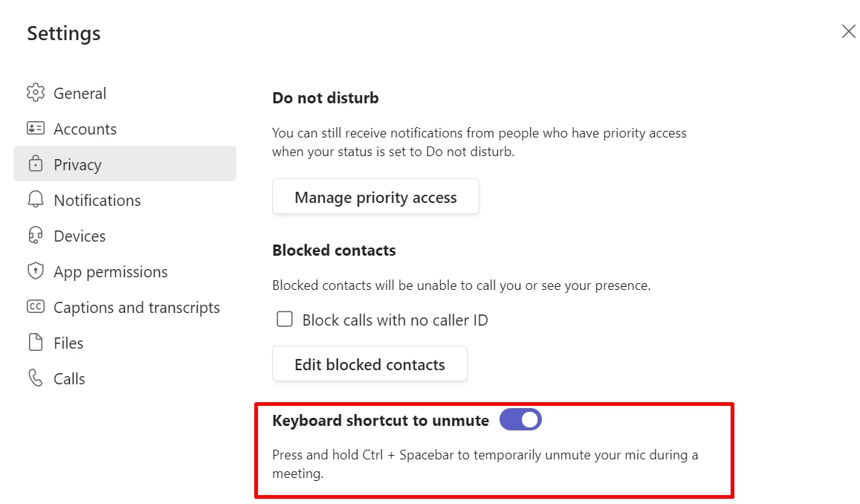Disable the Keyboard shortcut to unmute toggle
The height and width of the screenshot is (504, 860).
point(520,420)
